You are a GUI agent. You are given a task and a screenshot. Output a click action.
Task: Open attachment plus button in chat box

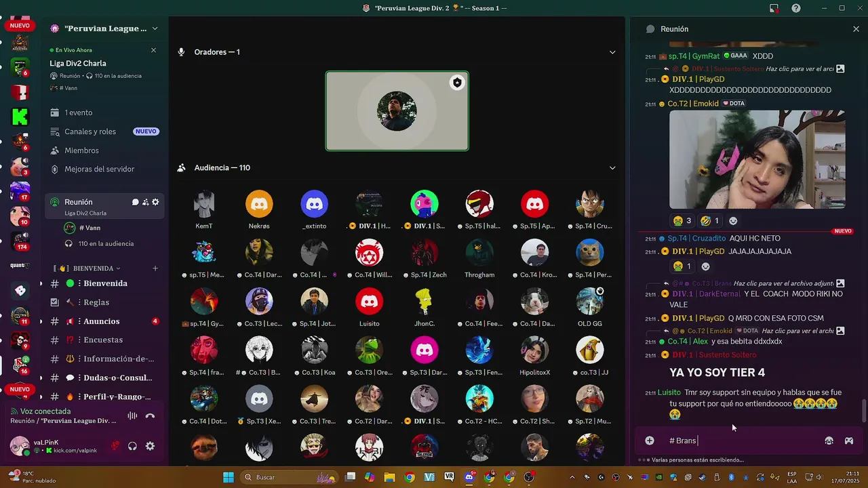[x=650, y=441]
